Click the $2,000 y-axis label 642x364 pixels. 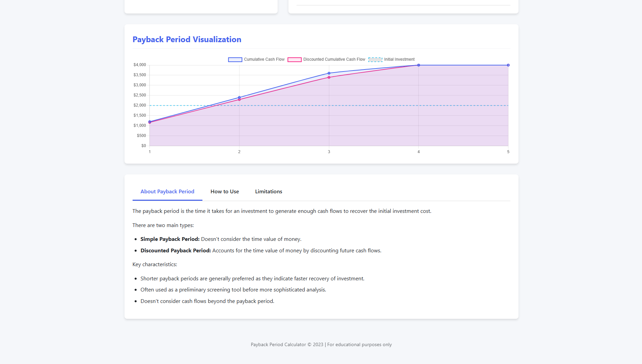tap(140, 105)
